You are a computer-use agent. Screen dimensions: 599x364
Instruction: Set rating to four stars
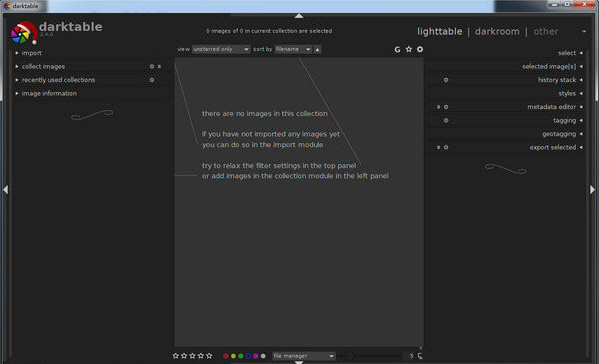point(201,356)
